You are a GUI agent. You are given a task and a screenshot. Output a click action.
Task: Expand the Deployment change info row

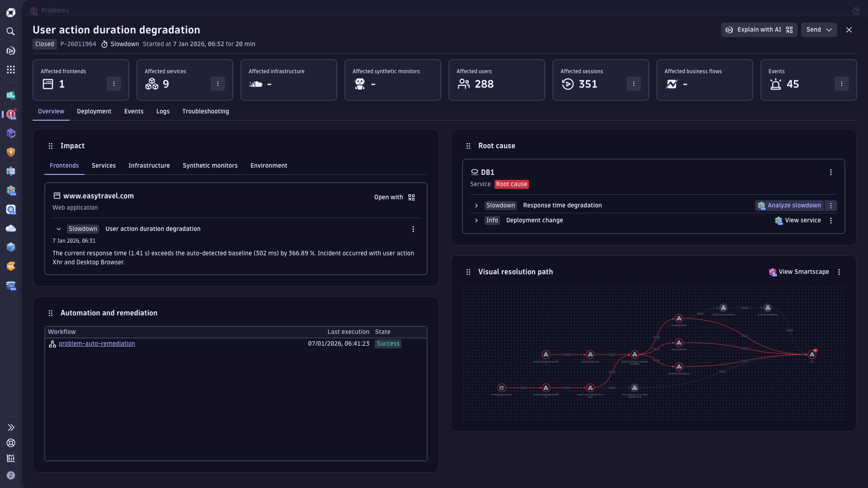[x=476, y=221]
